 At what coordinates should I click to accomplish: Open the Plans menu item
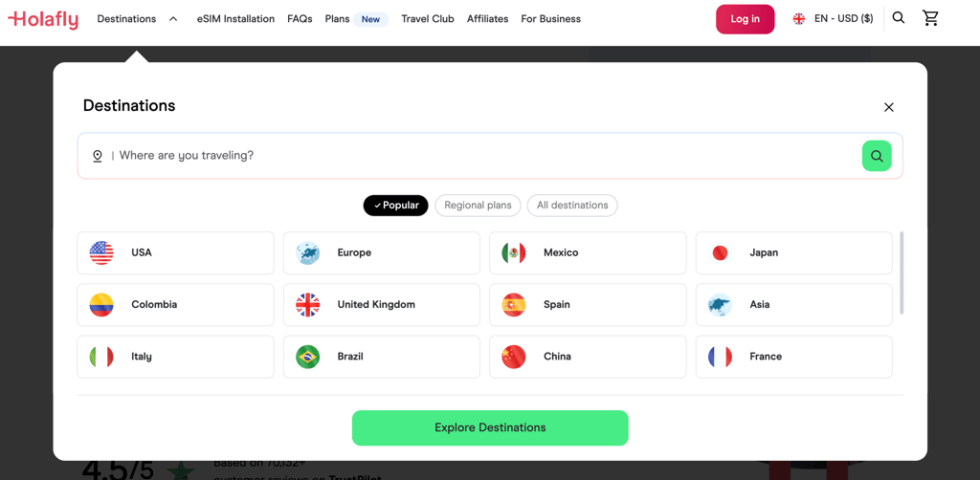[x=338, y=19]
